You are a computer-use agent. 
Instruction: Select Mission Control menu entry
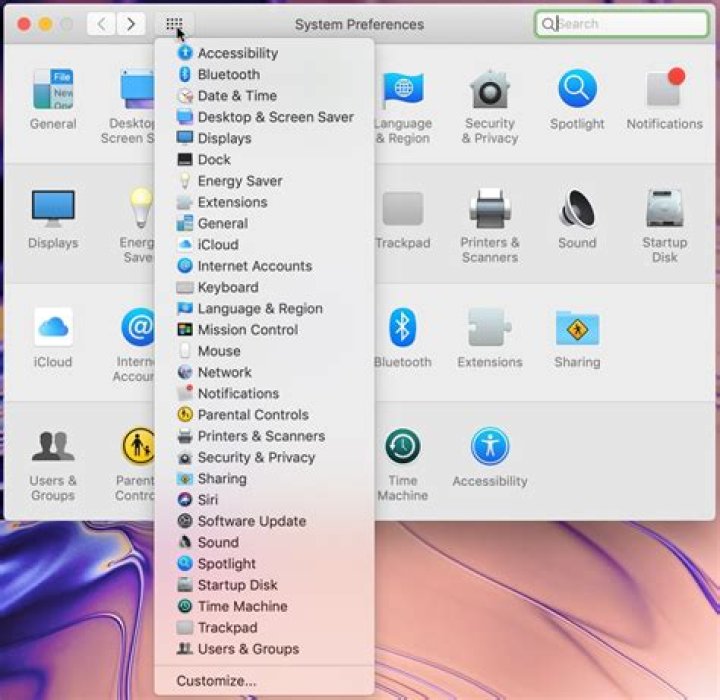[x=247, y=330]
